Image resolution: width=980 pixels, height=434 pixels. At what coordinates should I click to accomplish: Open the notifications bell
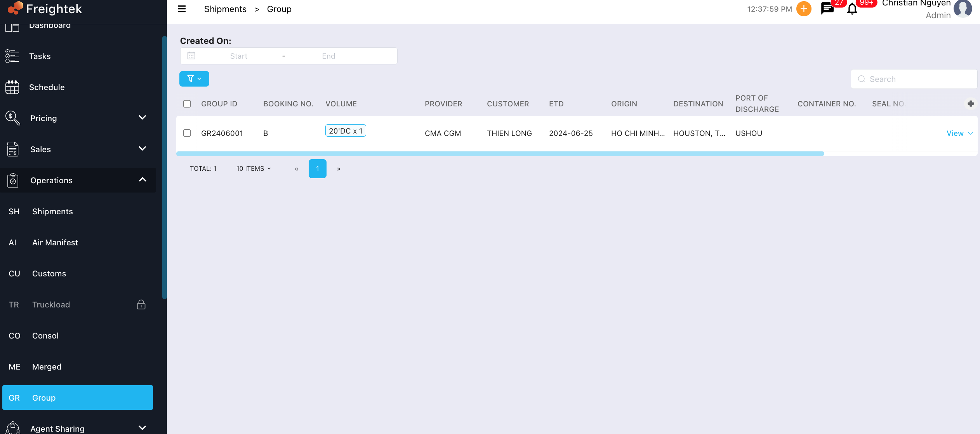coord(852,9)
